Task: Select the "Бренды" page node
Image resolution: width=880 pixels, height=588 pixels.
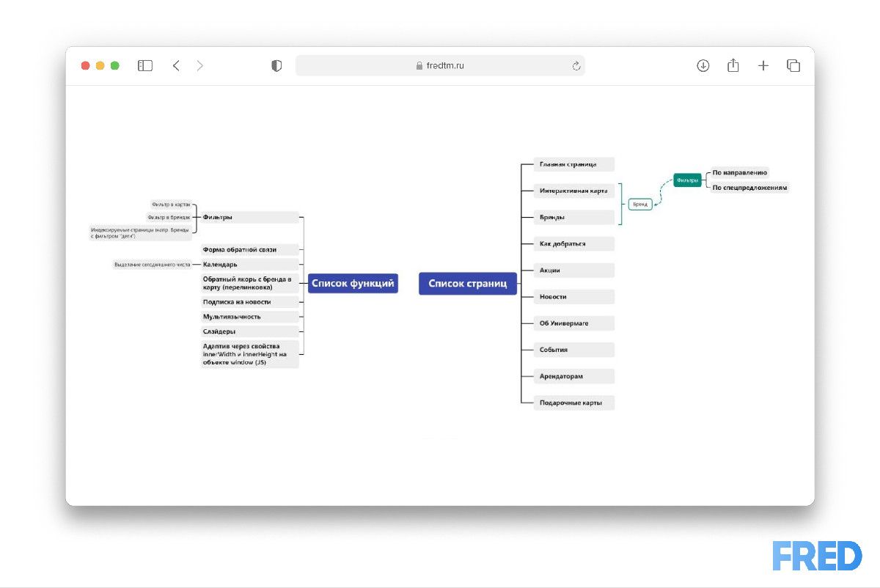Action: pos(575,217)
